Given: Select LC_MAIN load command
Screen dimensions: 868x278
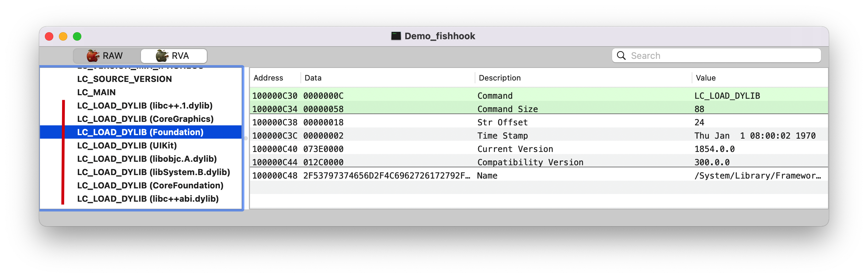Looking at the screenshot, I should tap(96, 92).
